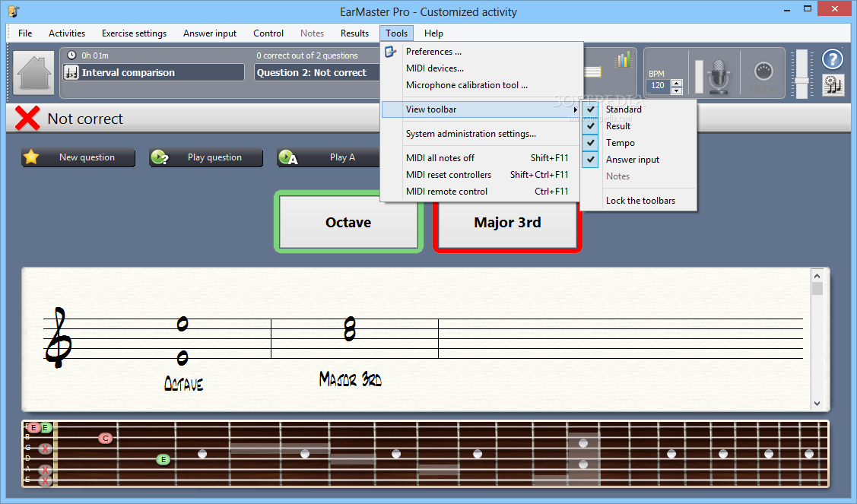Click the green E marker on D string
The width and height of the screenshot is (857, 504).
point(163,460)
